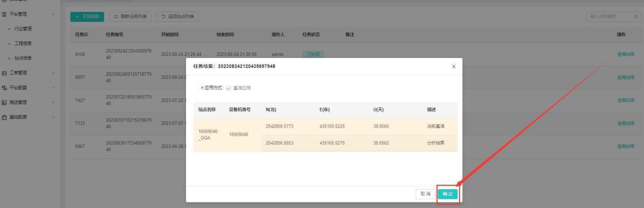The width and height of the screenshot is (644, 208).
Task: Click the 确定 confirm button
Action: [447, 194]
